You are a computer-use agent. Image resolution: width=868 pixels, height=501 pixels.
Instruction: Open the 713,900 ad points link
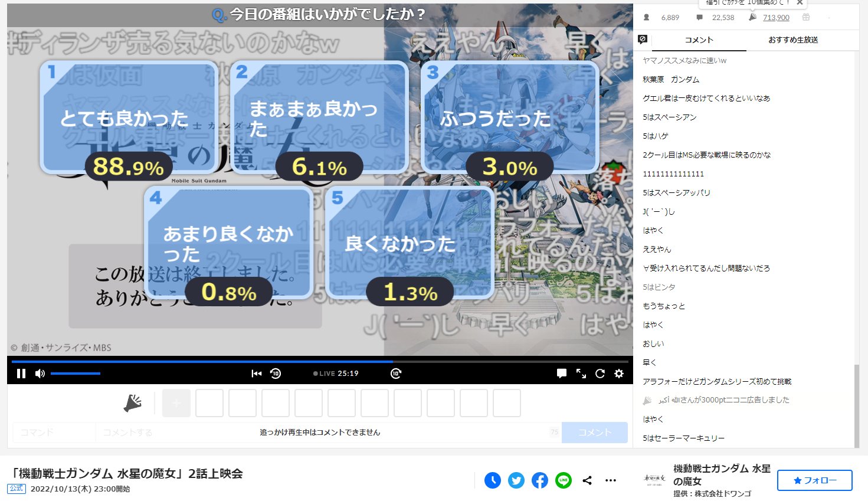pos(776,18)
